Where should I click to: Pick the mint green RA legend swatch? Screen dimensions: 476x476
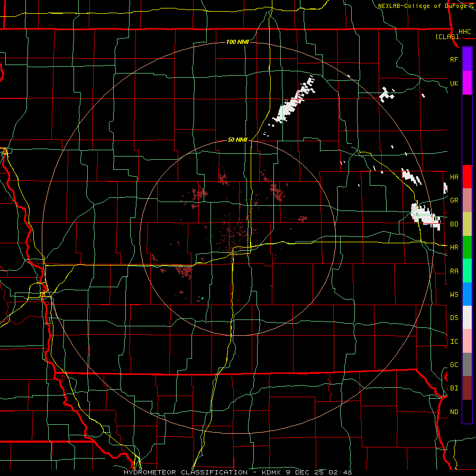click(467, 271)
